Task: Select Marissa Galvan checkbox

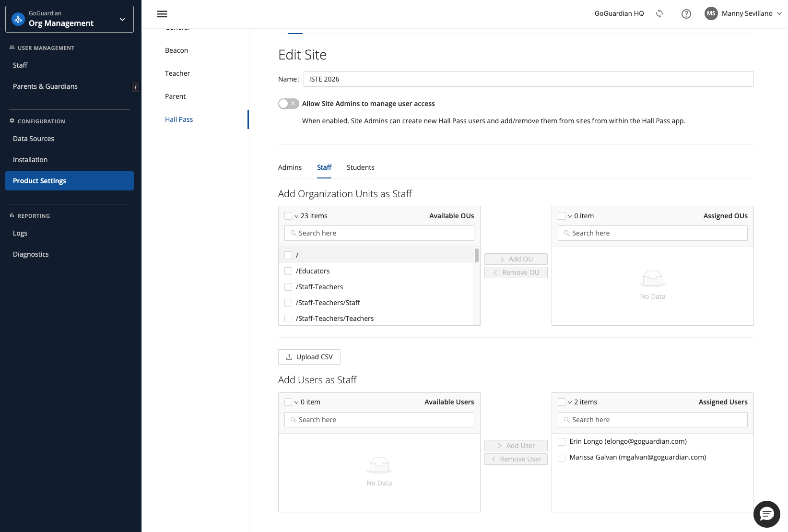Action: pos(562,457)
